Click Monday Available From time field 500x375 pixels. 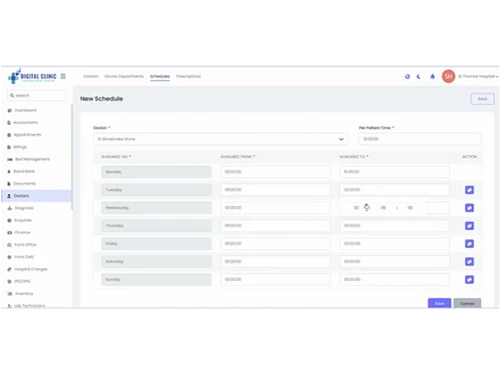275,172
